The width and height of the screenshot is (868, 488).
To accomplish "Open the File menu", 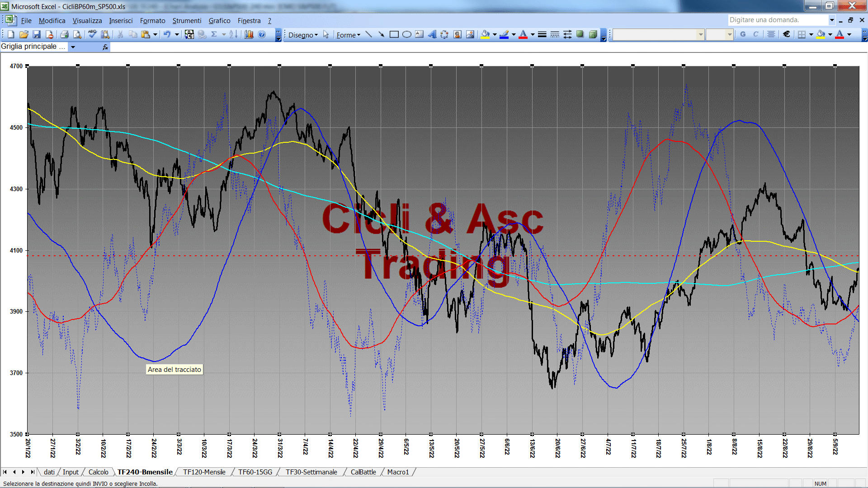I will click(x=26, y=21).
